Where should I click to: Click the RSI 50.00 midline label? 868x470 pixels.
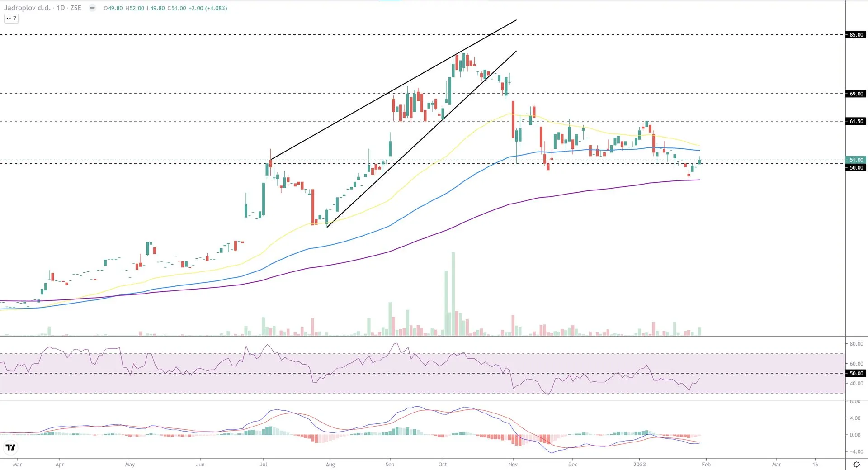click(x=856, y=373)
